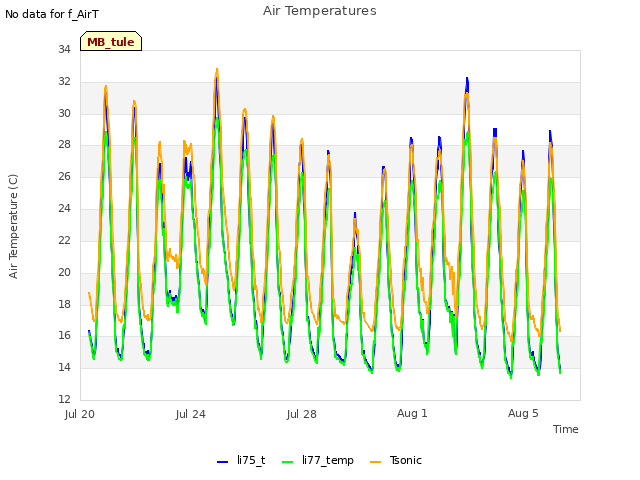
Task: Click the 22 y-axis tick label
Action: coord(64,240)
